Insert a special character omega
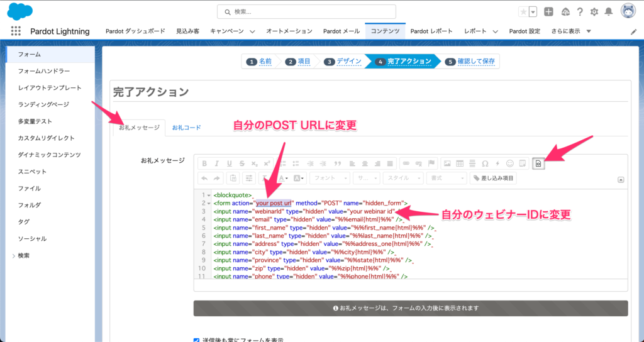The width and height of the screenshot is (644, 342). 485,163
